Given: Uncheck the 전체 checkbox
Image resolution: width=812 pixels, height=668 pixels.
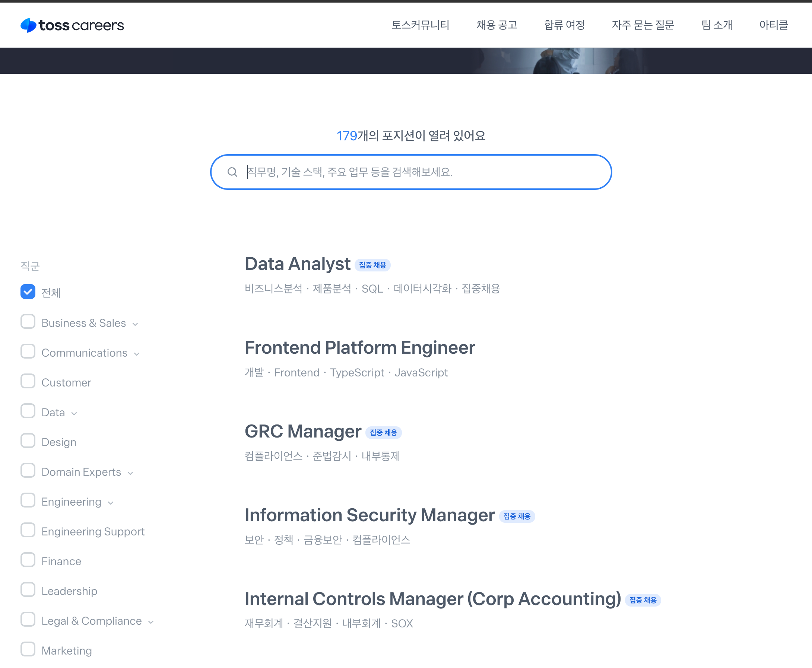Looking at the screenshot, I should (x=28, y=292).
